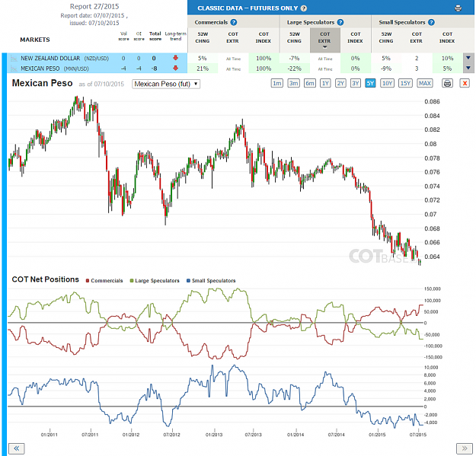
Task: Click next double-right arrow button
Action: (x=465, y=448)
